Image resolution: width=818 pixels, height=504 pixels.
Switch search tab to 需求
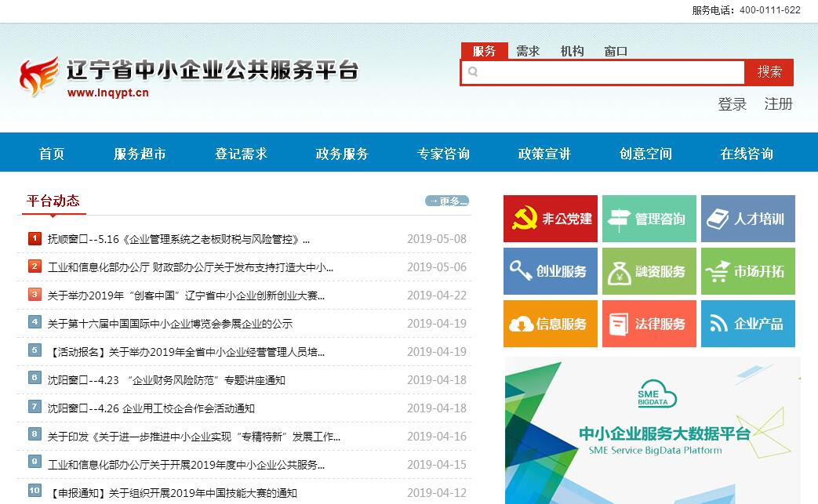(528, 51)
